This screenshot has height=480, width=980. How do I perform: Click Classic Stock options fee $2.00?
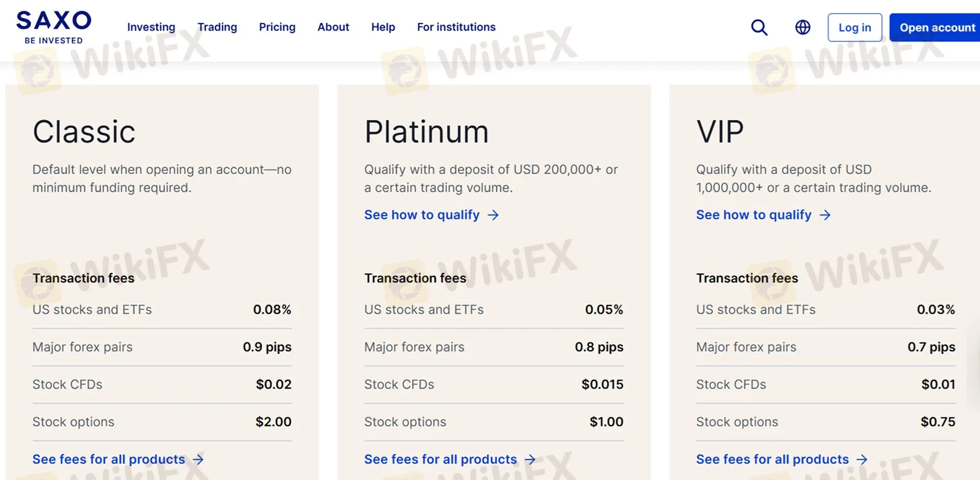pyautogui.click(x=273, y=422)
